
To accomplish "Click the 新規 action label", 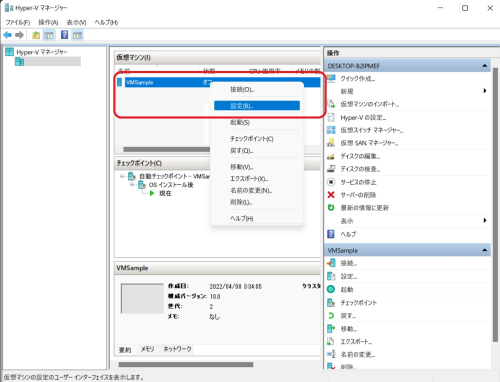I will point(347,91).
